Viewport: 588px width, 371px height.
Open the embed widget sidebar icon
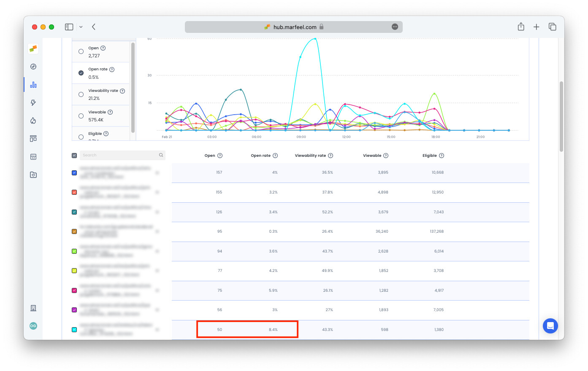(x=33, y=156)
